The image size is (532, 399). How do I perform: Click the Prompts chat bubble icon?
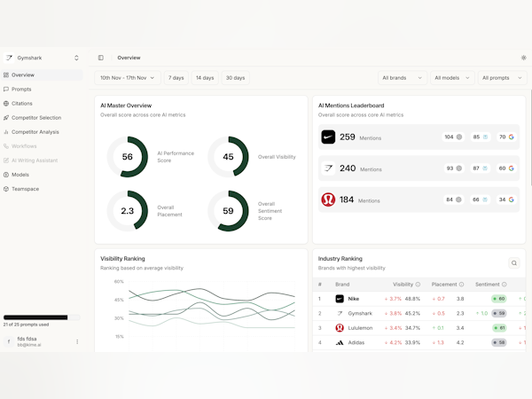6,90
